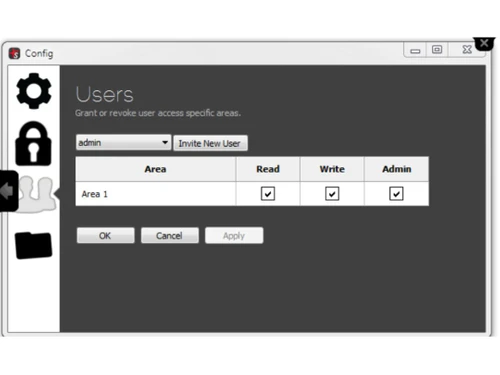
Task: Click the back arrow overlay on left edge
Action: 9,191
